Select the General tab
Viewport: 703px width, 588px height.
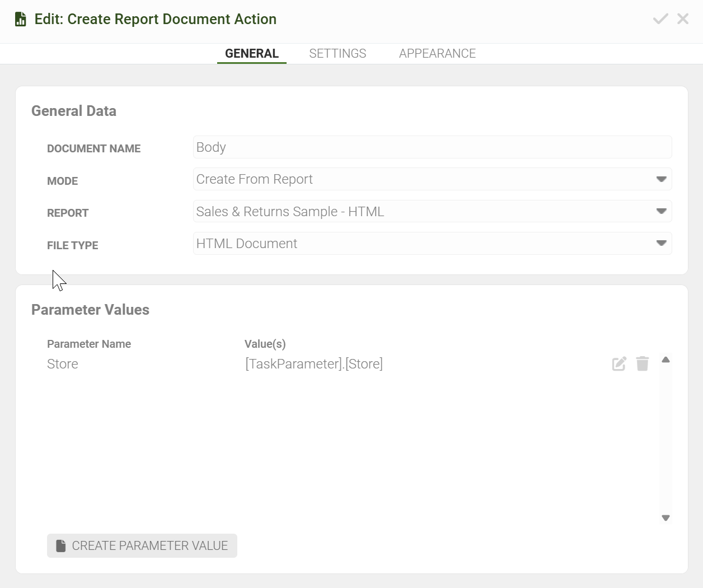pyautogui.click(x=252, y=54)
